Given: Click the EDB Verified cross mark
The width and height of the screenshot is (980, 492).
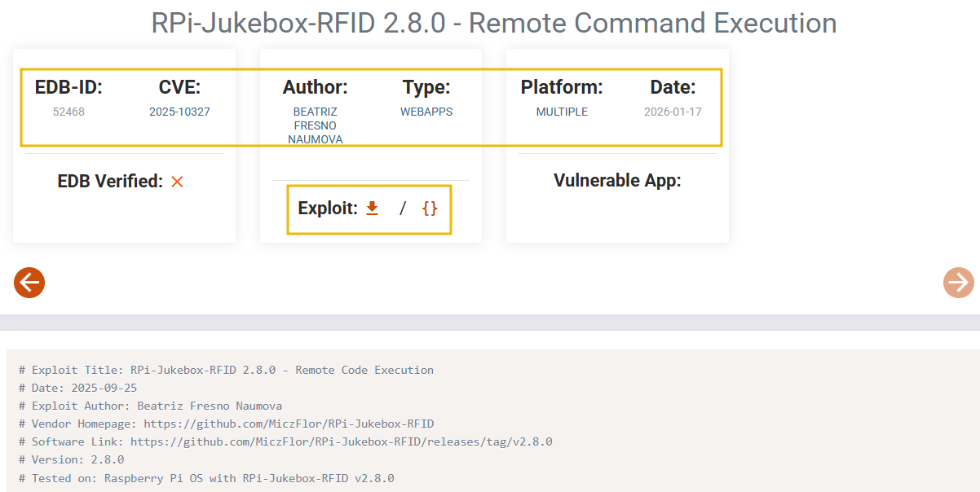Looking at the screenshot, I should (177, 182).
